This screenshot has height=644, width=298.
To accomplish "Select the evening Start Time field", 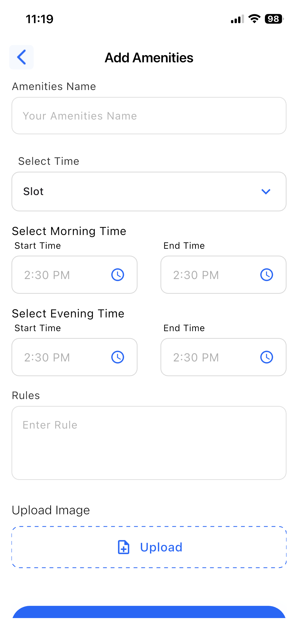I will pyautogui.click(x=64, y=357).
